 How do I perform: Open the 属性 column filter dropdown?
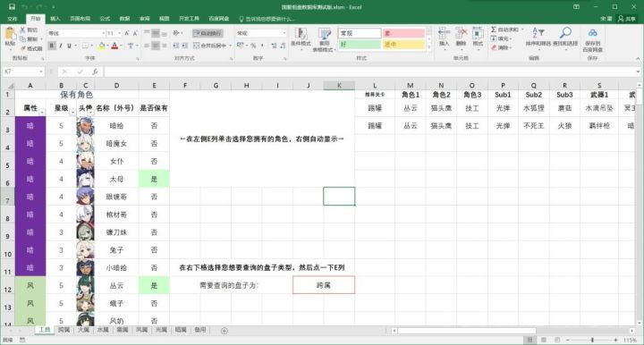click(42, 112)
